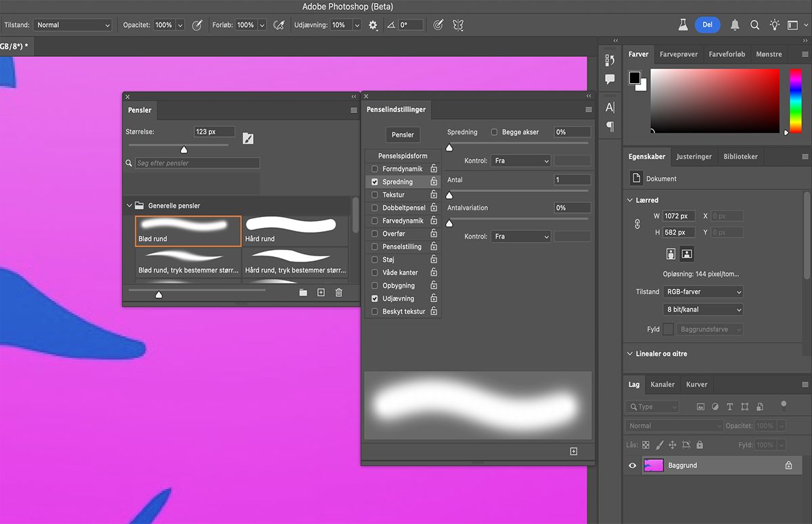Click the search magnifier icon in top bar
The height and width of the screenshot is (524, 812).
click(x=754, y=25)
